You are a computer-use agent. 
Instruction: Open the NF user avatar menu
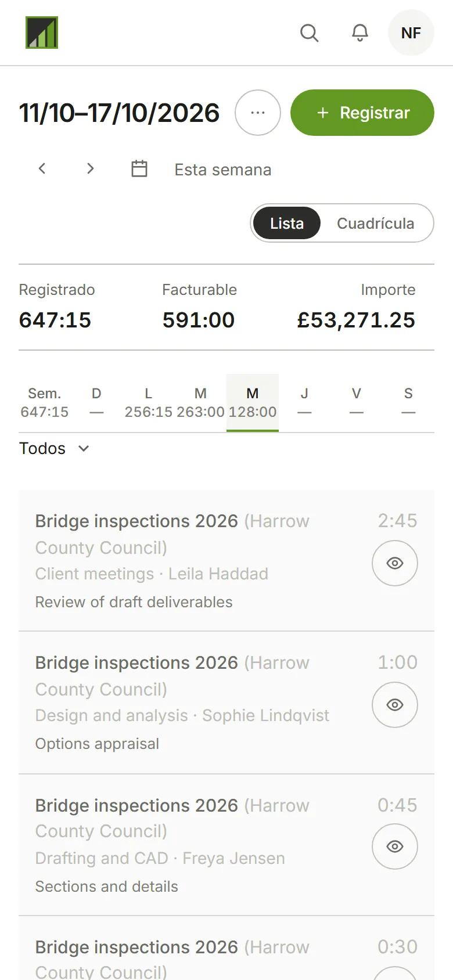point(411,33)
